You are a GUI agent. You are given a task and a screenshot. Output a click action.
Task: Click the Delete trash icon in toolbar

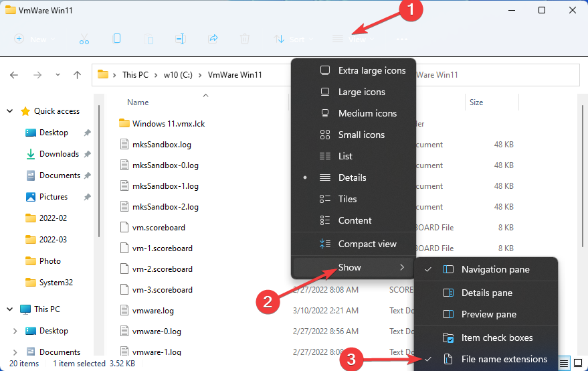245,39
